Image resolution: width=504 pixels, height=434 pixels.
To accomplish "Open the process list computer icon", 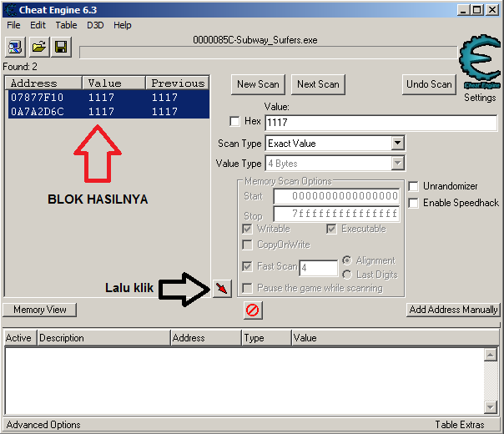I will tap(15, 48).
